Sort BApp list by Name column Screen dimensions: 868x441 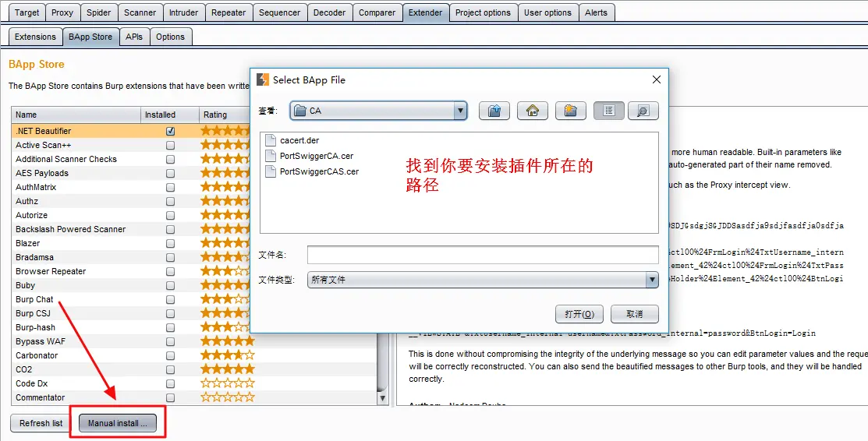[x=76, y=115]
